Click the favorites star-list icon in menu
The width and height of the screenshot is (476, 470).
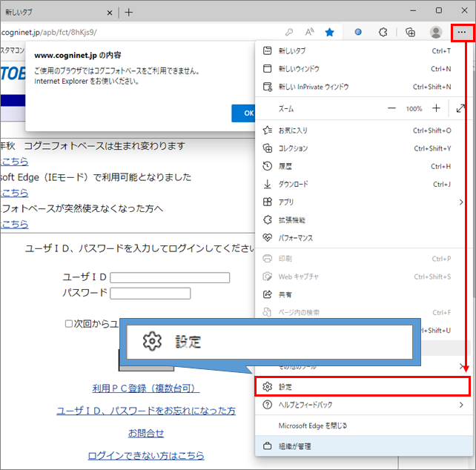(268, 130)
